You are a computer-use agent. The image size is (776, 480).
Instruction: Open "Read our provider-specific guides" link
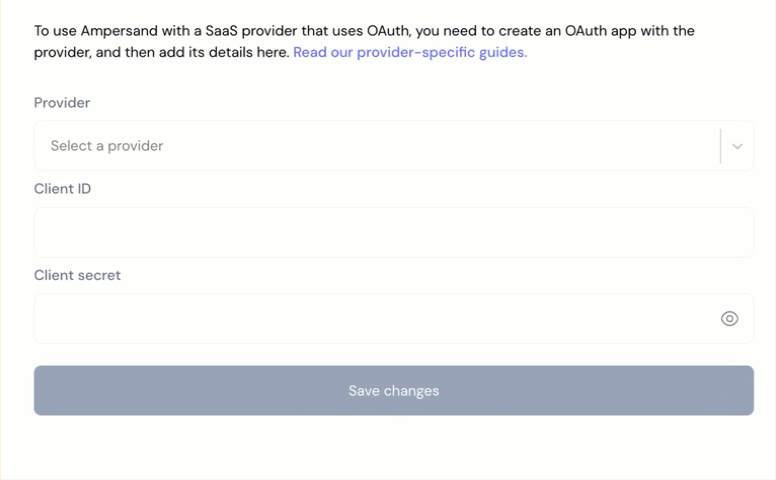point(410,52)
